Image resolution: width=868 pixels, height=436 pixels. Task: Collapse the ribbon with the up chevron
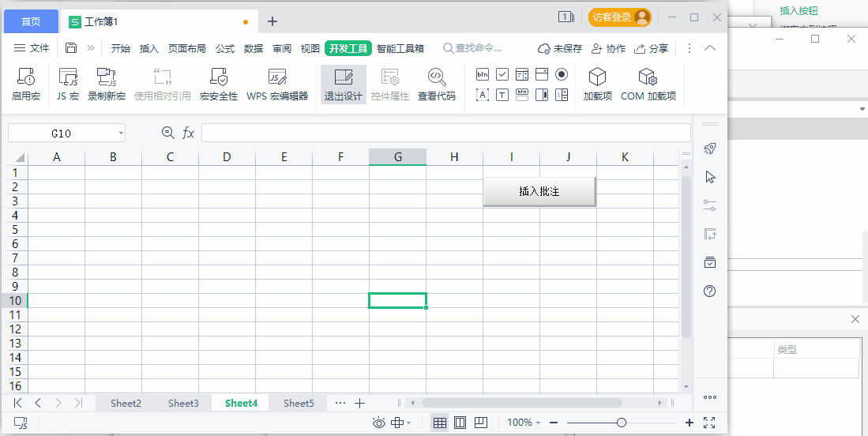710,48
